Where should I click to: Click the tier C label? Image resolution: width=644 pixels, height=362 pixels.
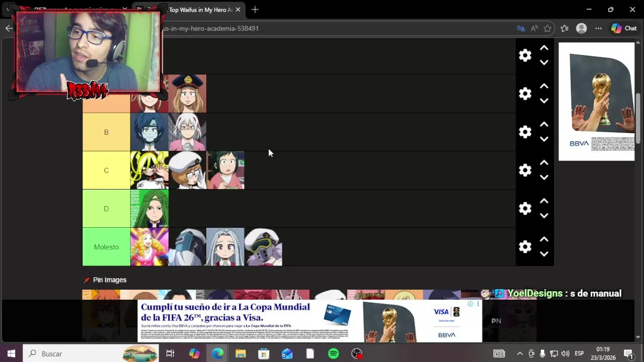tap(106, 170)
